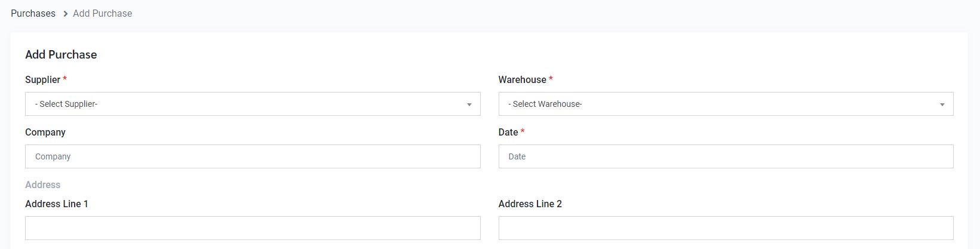This screenshot has height=249, width=980.
Task: Focus the Address Line 1 input box
Action: 253,228
